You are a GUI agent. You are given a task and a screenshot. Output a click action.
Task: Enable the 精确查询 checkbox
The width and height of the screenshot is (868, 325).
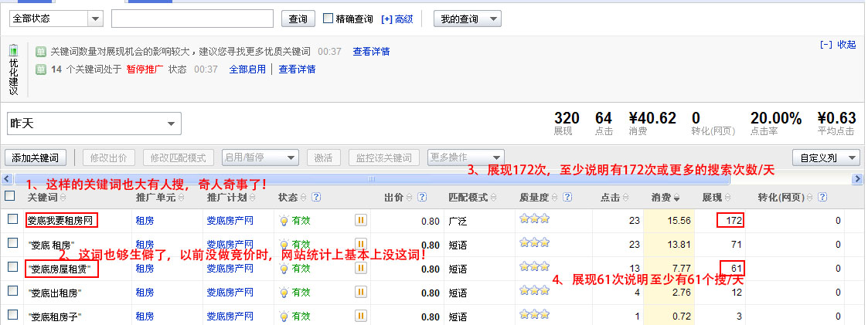click(328, 19)
